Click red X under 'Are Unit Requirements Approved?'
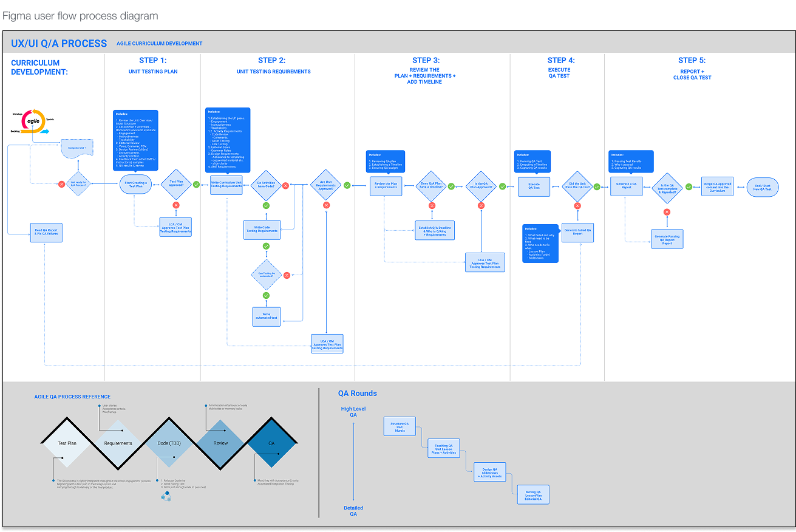This screenshot has height=532, width=796. 326,205
